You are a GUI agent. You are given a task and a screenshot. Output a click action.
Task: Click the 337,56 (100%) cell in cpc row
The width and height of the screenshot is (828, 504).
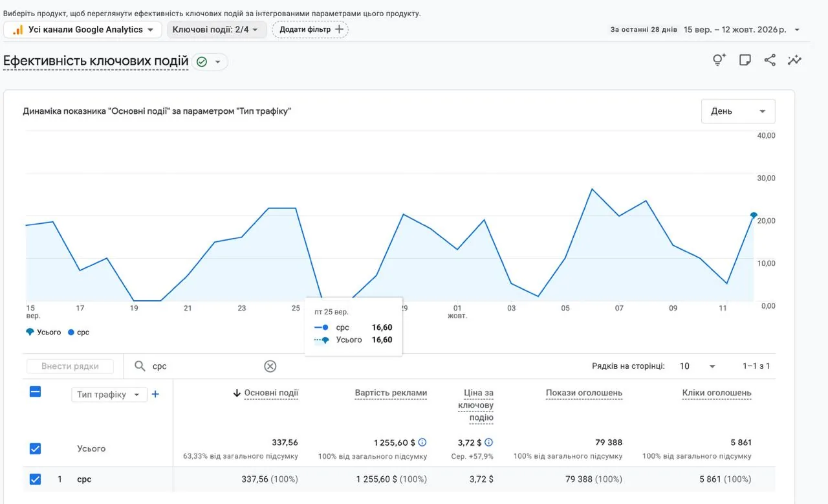pos(270,479)
